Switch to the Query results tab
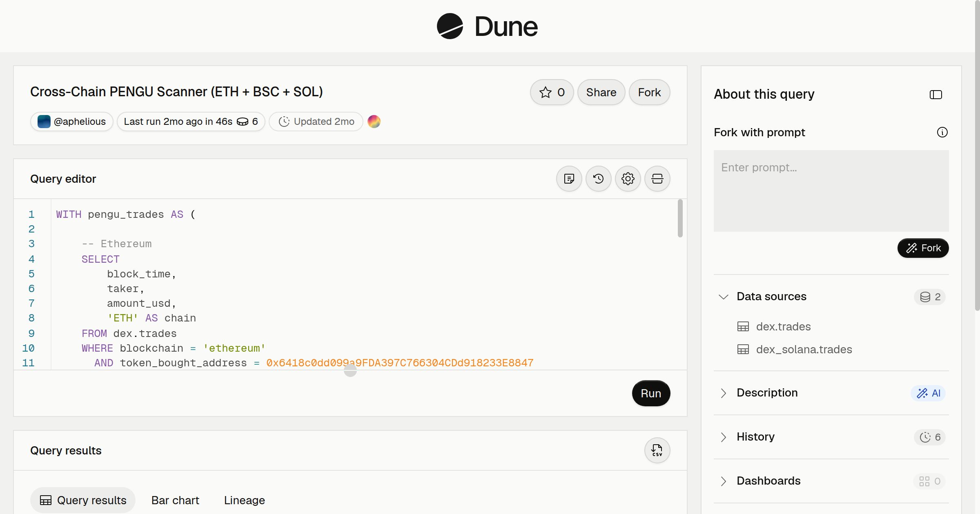980x514 pixels. 83,500
